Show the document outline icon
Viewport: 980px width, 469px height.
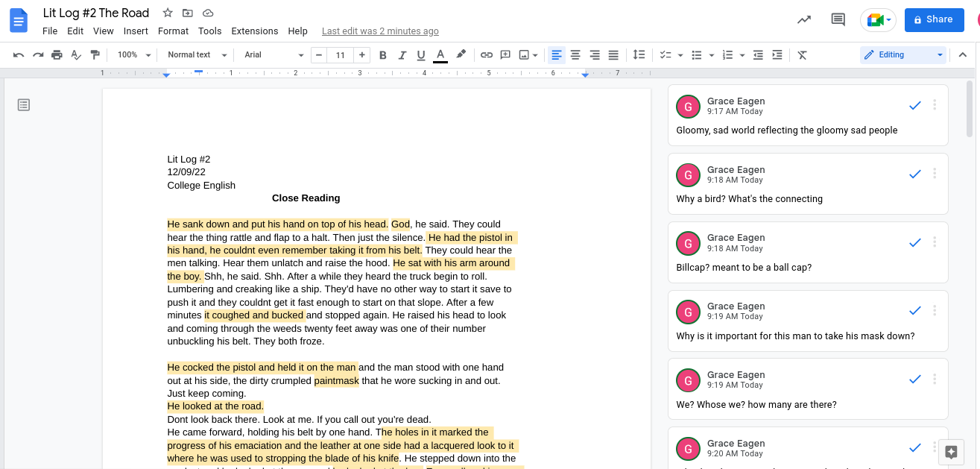click(x=24, y=105)
